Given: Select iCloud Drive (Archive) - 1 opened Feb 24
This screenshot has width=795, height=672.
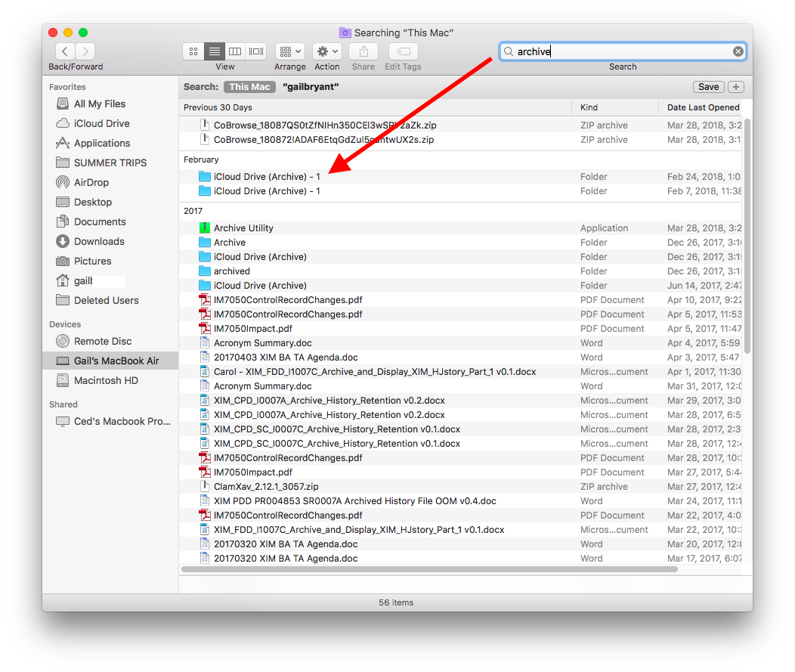Looking at the screenshot, I should (x=460, y=176).
